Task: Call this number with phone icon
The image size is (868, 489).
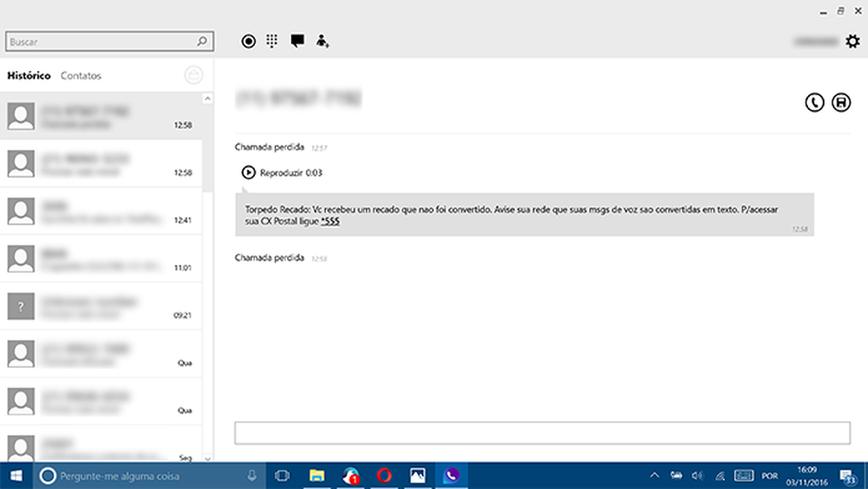Action: (814, 102)
